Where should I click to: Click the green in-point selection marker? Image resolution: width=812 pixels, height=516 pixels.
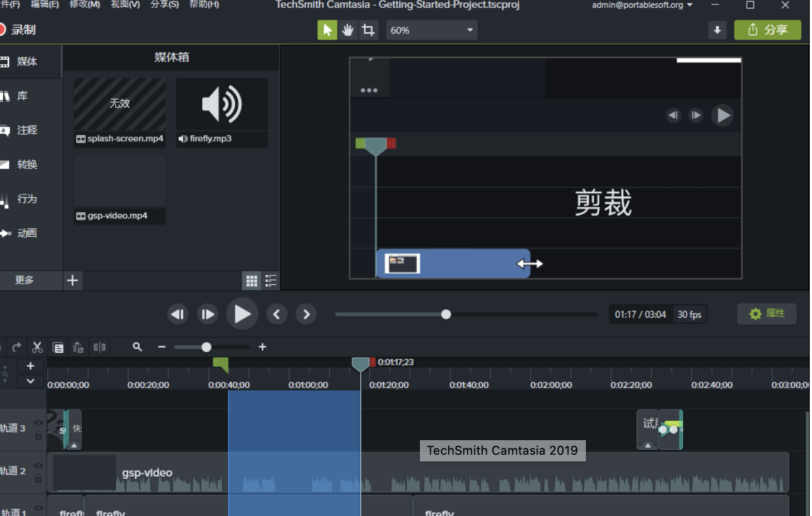[221, 364]
